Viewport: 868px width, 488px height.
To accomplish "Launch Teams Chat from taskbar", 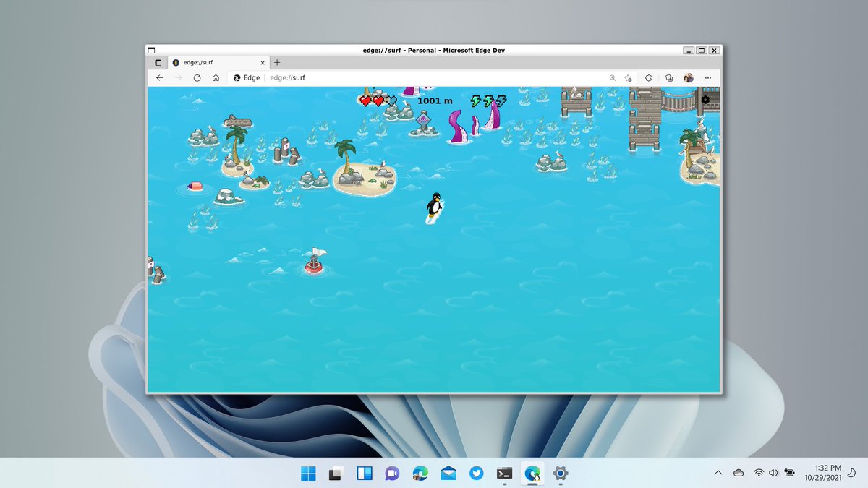I will click(x=392, y=474).
